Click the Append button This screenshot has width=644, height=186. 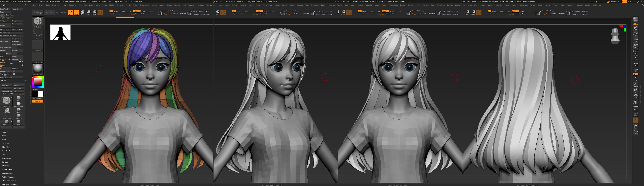click(x=17, y=9)
